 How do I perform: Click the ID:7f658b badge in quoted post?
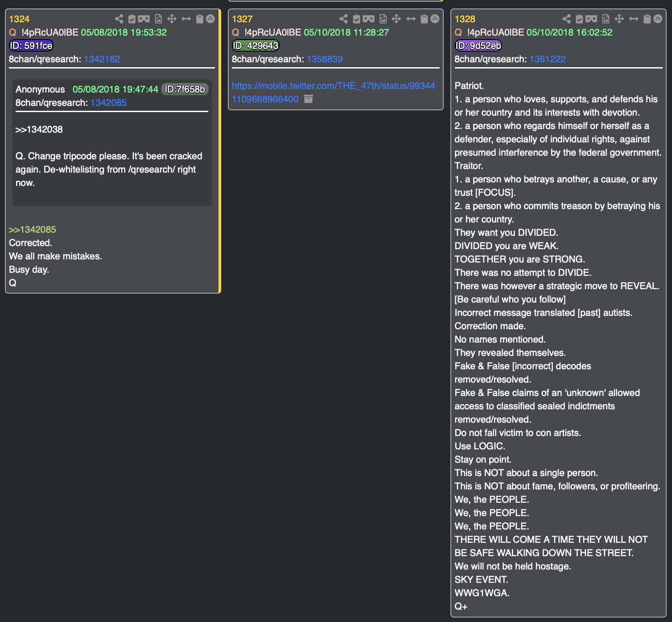185,89
